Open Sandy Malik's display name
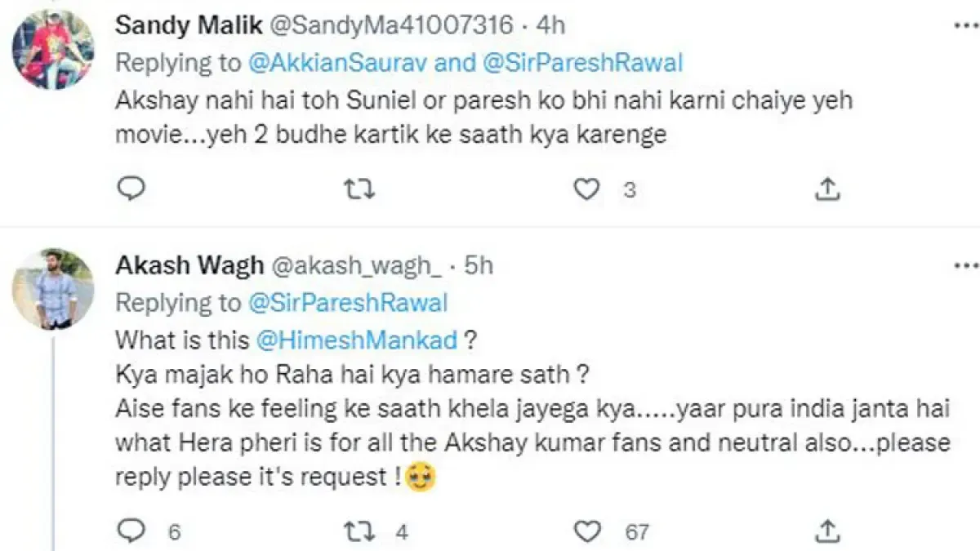Viewport: 980px width, 551px height. tap(189, 25)
